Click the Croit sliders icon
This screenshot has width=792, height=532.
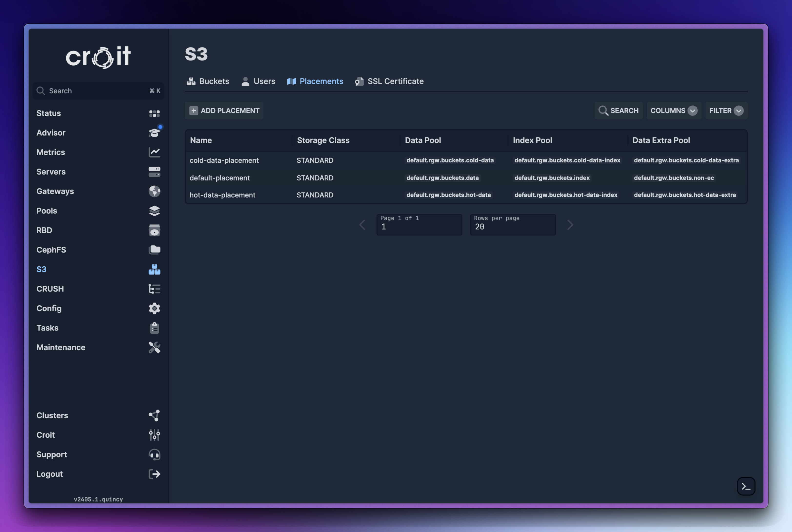154,435
